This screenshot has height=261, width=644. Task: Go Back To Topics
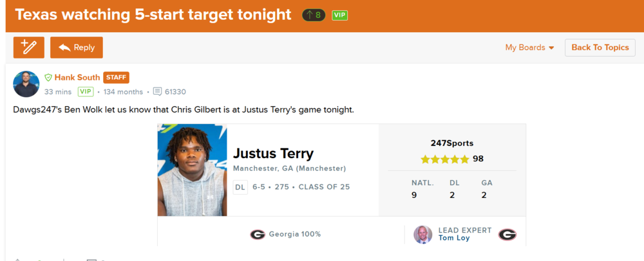[x=600, y=48]
